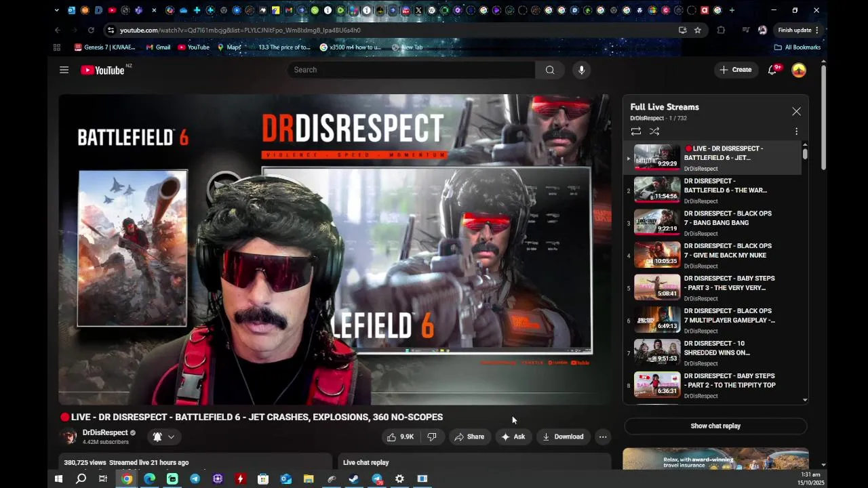
Task: Open All Bookmarks folder
Action: (797, 47)
